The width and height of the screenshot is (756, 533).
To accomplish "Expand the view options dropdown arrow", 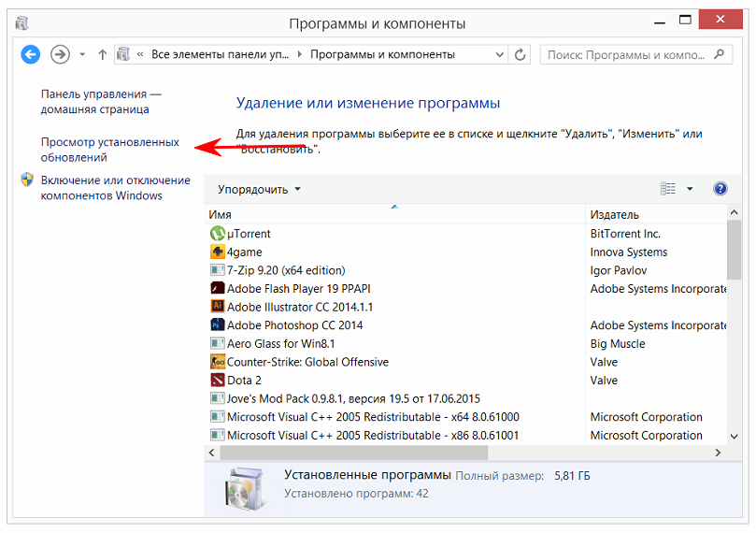I will 690,189.
